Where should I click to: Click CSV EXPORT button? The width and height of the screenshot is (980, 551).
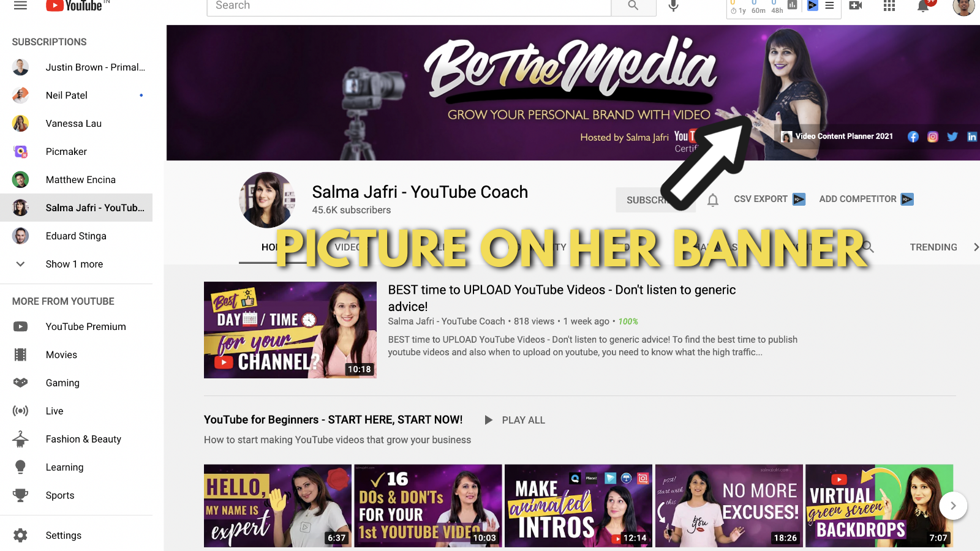click(769, 199)
